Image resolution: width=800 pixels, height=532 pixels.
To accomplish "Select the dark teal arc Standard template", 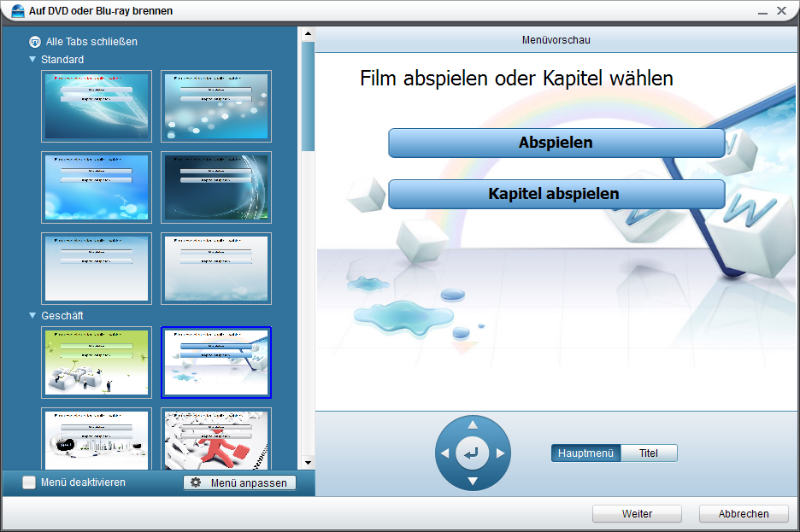I will (x=216, y=187).
